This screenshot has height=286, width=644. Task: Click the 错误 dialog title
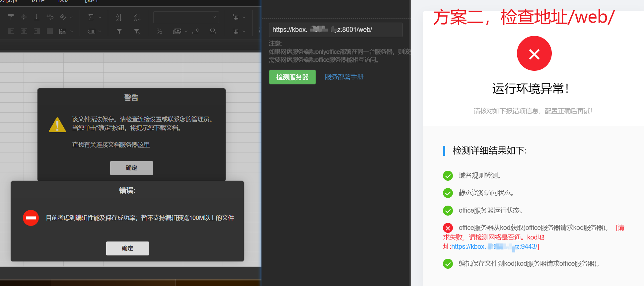(127, 190)
